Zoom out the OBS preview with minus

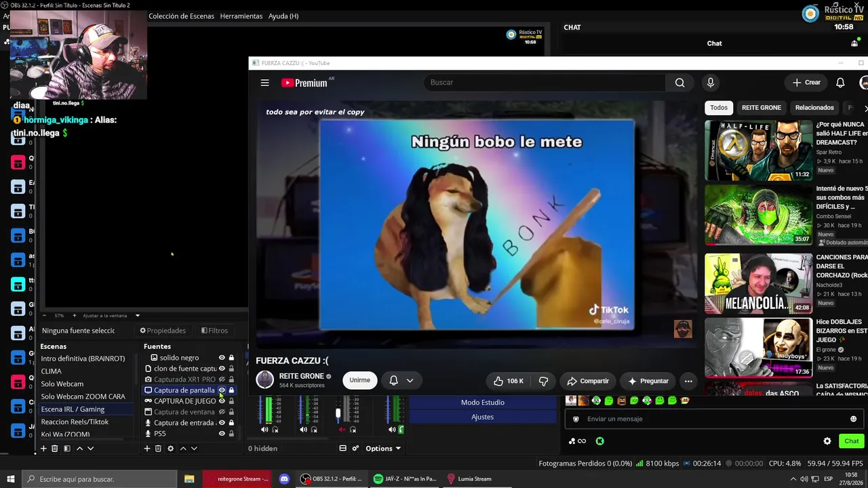(45, 316)
